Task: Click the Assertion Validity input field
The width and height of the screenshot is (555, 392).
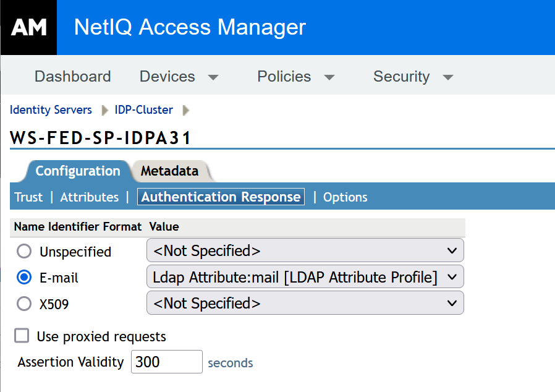Action: [166, 362]
